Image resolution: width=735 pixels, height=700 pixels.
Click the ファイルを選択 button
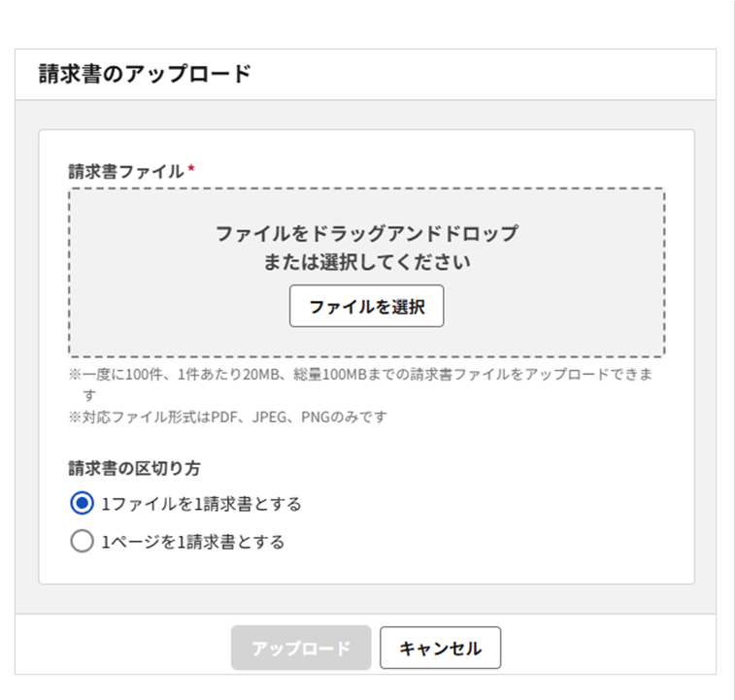(x=366, y=307)
